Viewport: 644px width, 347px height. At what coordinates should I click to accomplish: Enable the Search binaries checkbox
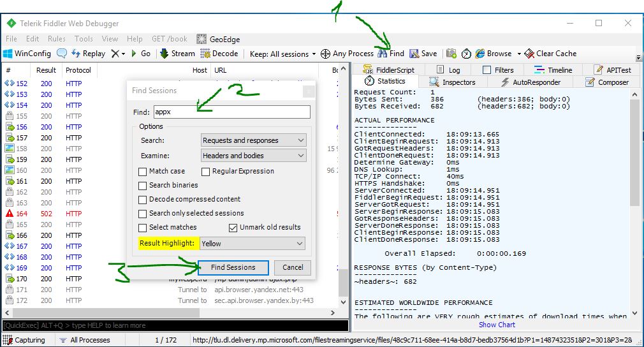(x=143, y=186)
